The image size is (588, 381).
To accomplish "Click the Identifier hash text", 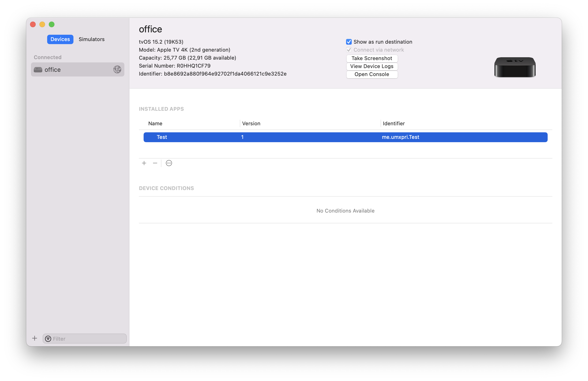I will 225,74.
